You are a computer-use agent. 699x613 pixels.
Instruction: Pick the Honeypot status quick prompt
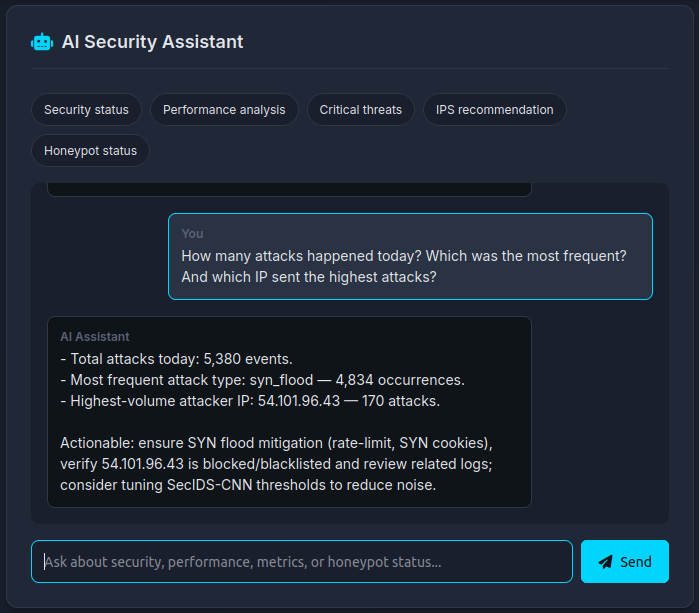[90, 151]
